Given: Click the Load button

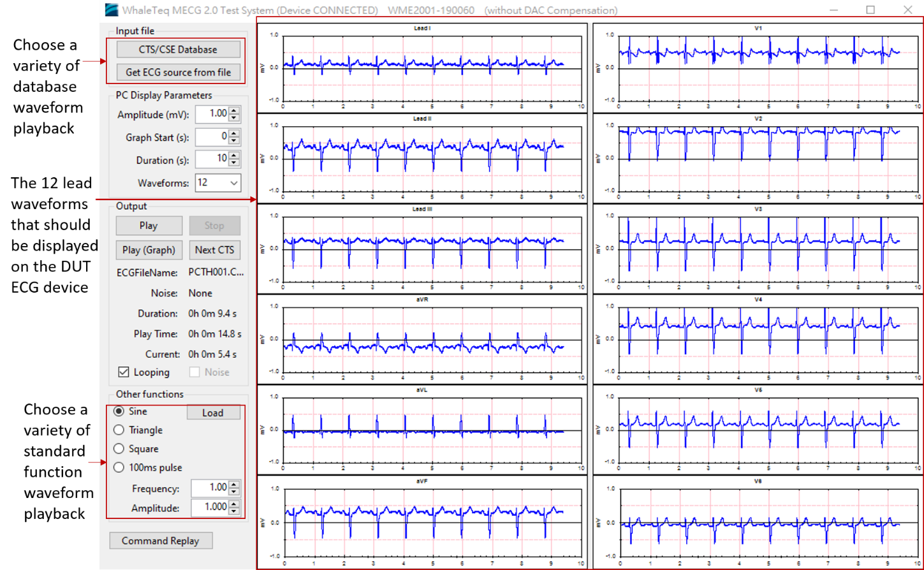Looking at the screenshot, I should [213, 413].
